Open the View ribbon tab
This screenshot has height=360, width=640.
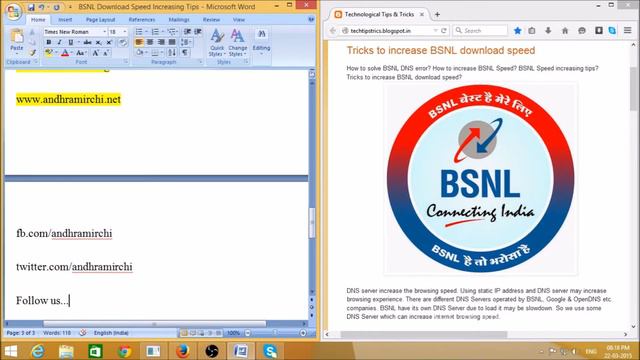pos(239,20)
